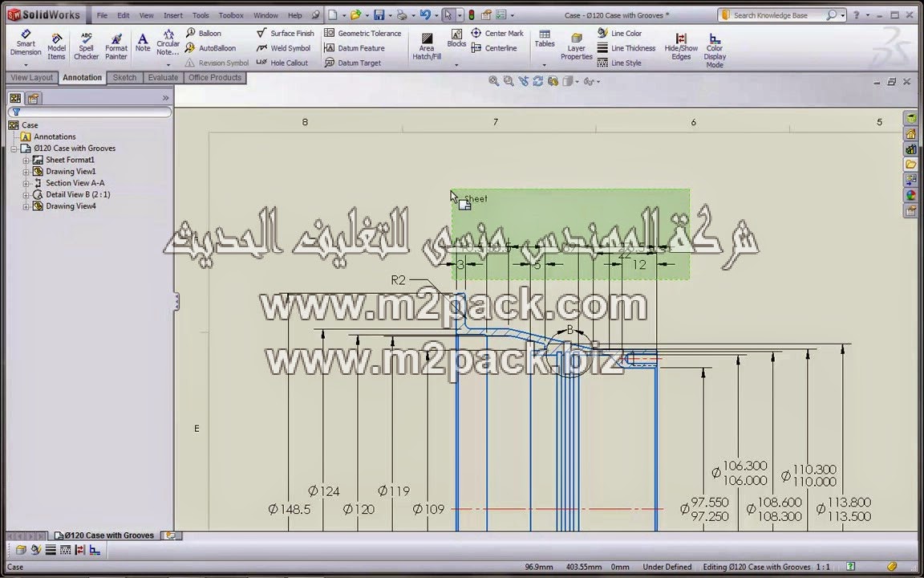Expand the Drawing View4 tree node
The height and width of the screenshot is (578, 924).
click(x=26, y=206)
